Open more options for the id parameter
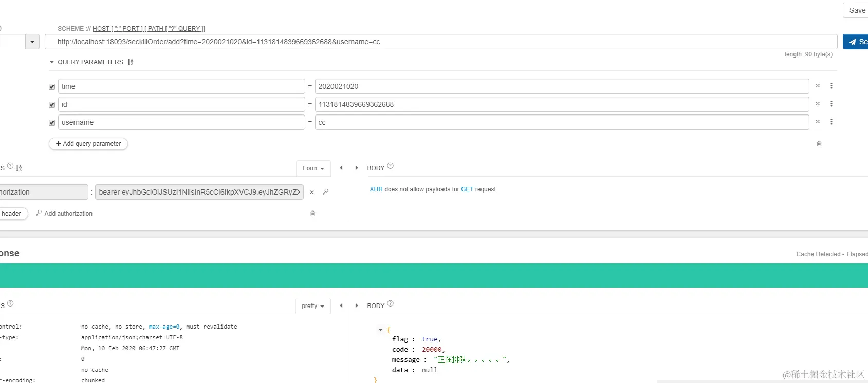 (832, 104)
